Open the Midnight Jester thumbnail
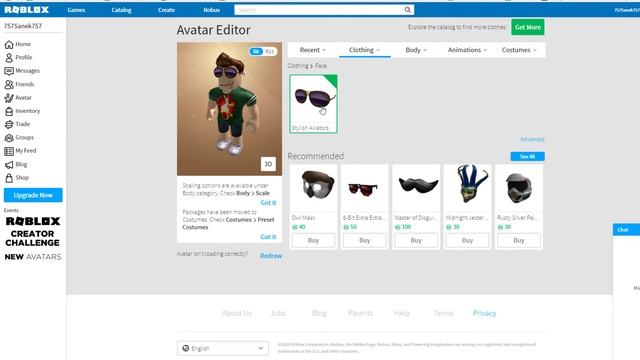Screen dimensions: 640x360 click(467, 189)
